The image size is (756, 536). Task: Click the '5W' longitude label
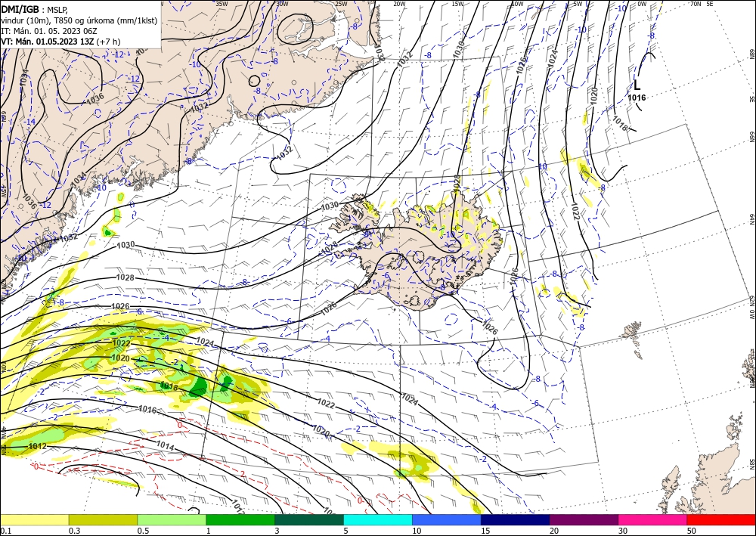(x=578, y=3)
